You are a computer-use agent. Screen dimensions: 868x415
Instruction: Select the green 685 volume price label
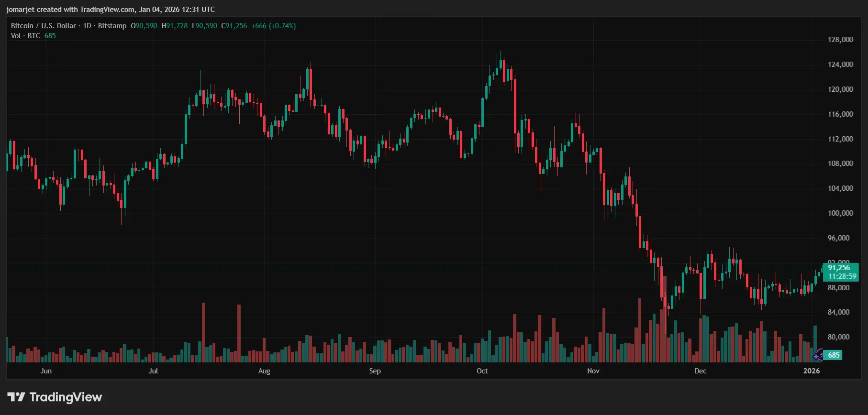834,355
